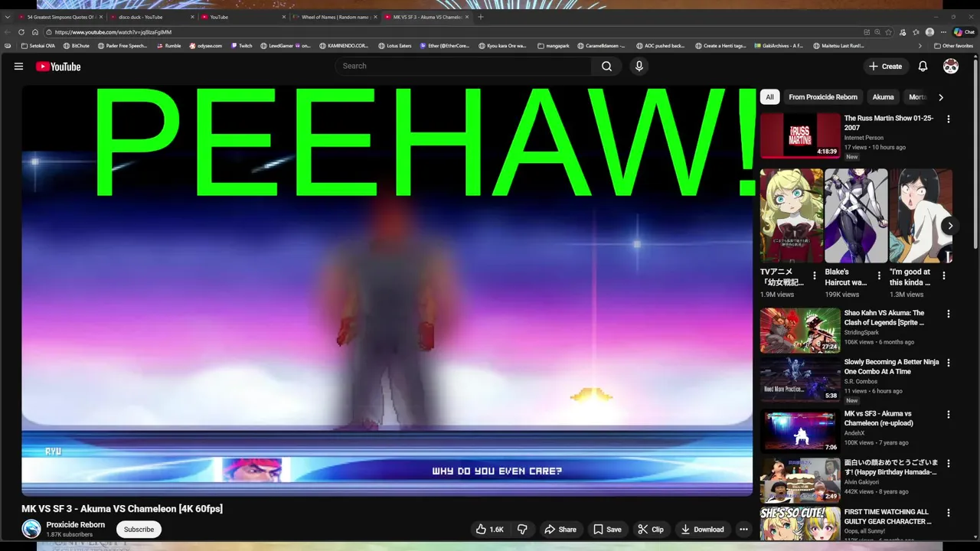Go to the YouTube home logo

click(x=58, y=67)
